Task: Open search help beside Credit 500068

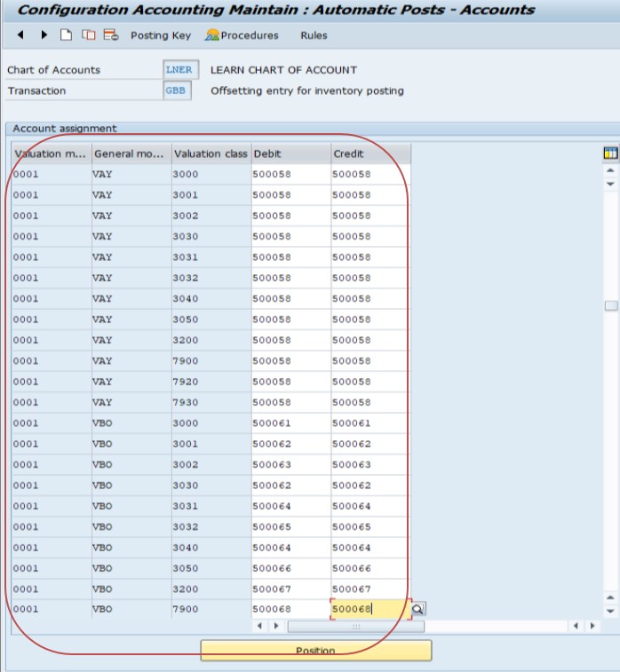Action: point(417,609)
